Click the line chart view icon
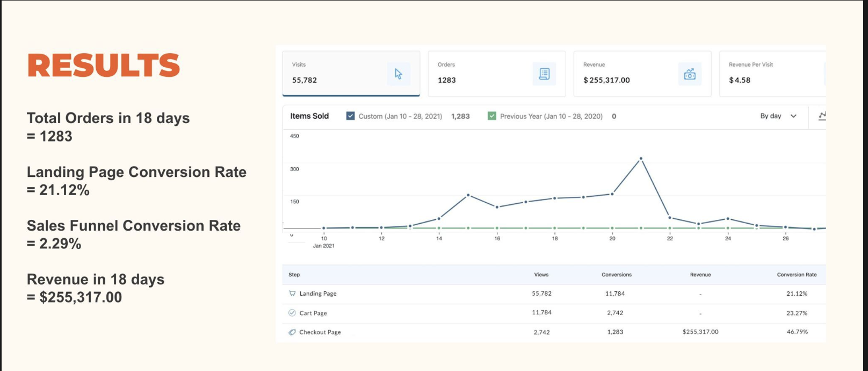The image size is (868, 371). click(822, 116)
